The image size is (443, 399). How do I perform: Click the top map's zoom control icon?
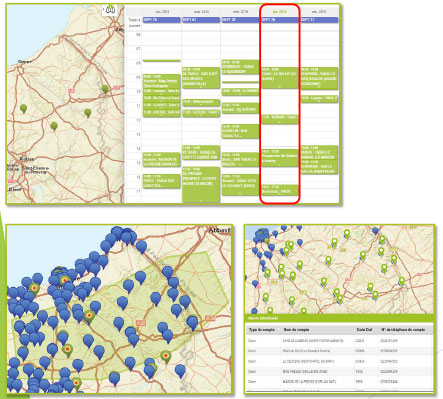[x=110, y=10]
